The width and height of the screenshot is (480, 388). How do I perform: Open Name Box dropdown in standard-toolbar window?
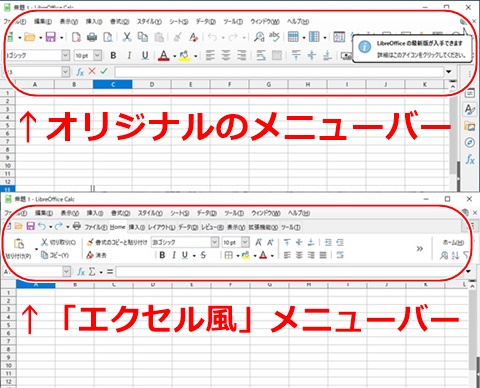pos(66,71)
